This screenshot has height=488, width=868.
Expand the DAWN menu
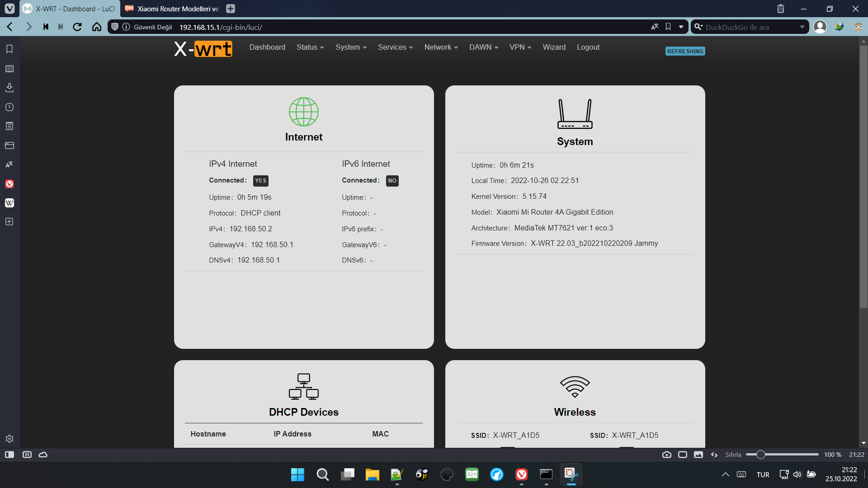point(483,47)
